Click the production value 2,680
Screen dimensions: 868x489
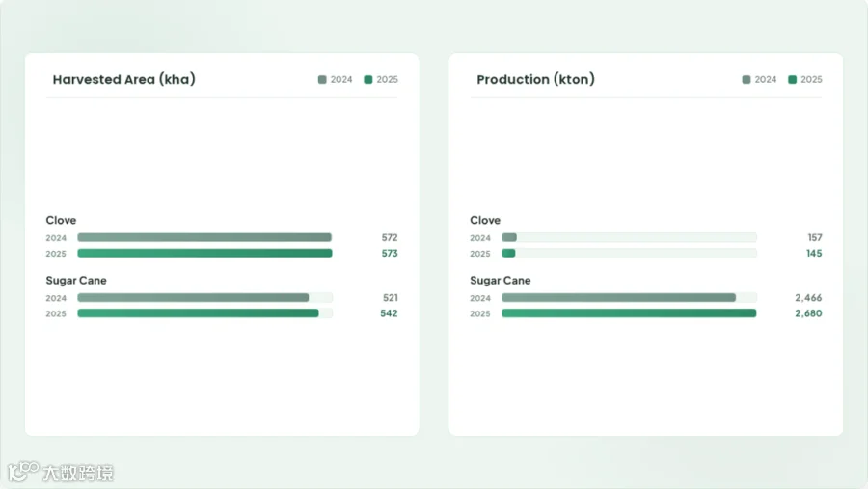point(809,312)
